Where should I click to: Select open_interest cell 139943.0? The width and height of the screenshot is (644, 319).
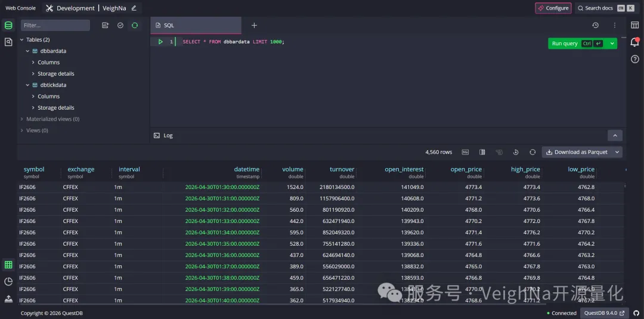[413, 221]
